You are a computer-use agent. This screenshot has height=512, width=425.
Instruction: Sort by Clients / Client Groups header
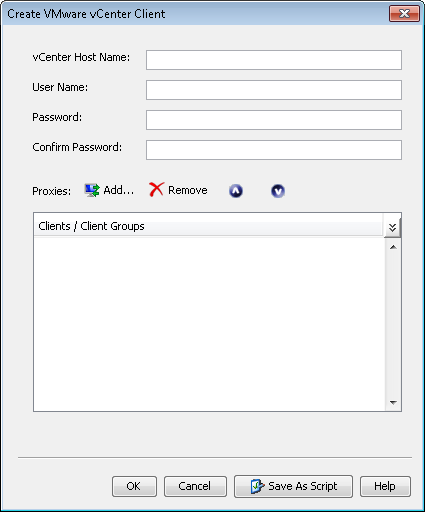click(209, 226)
